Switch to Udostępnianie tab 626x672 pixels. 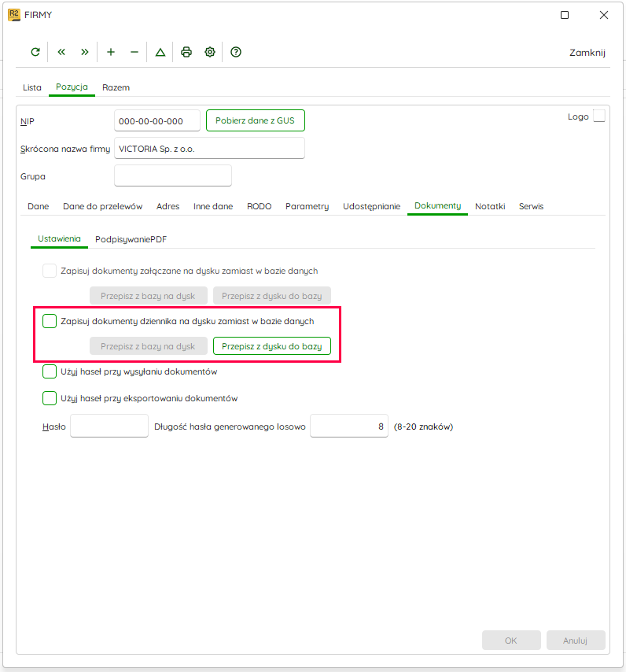click(x=372, y=206)
